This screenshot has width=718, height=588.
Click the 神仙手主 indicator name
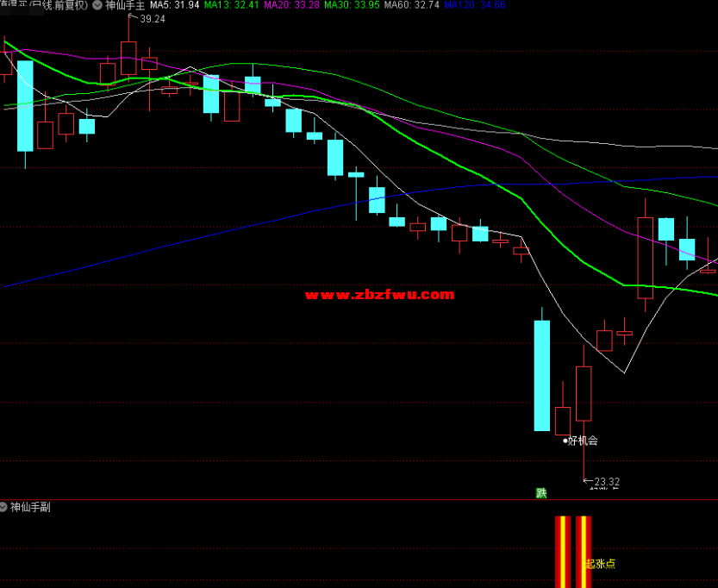tap(124, 5)
